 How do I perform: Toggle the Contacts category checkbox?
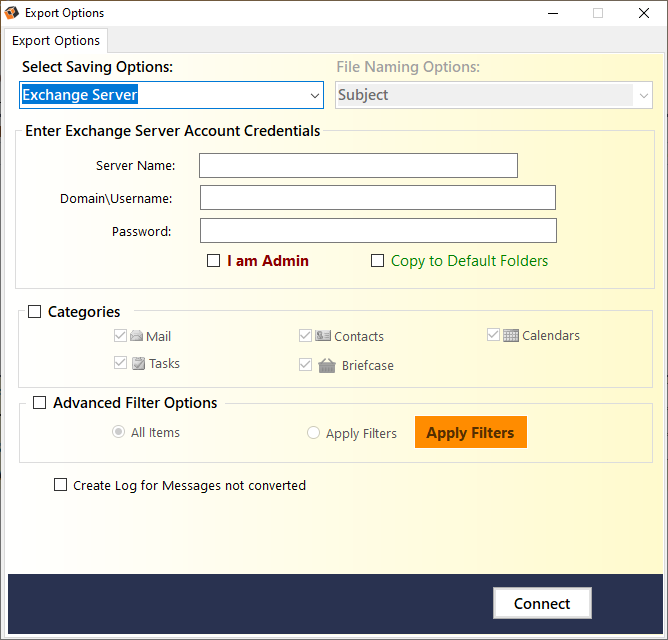[305, 336]
